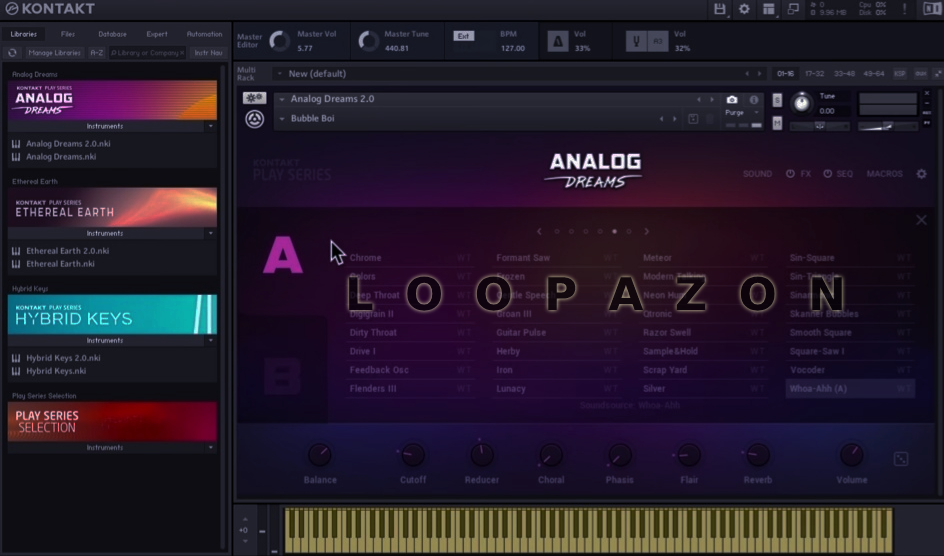Load Analog Dreams 2.0.nki file

tap(68, 144)
